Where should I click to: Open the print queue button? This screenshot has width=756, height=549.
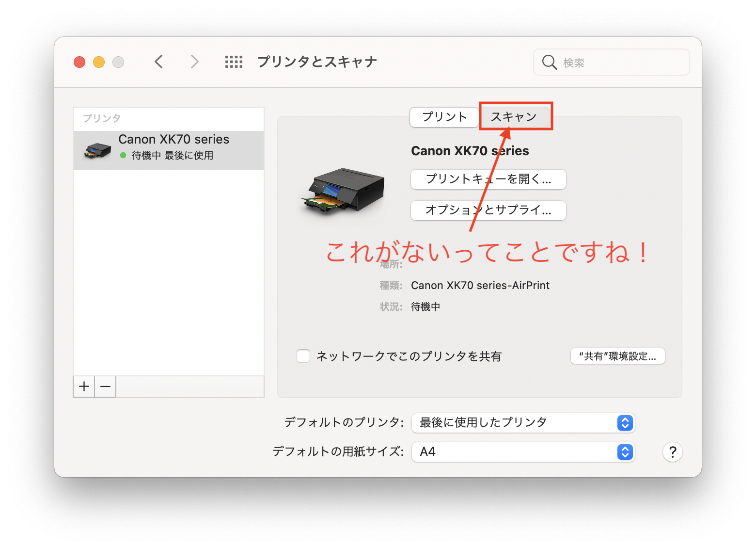pyautogui.click(x=488, y=179)
